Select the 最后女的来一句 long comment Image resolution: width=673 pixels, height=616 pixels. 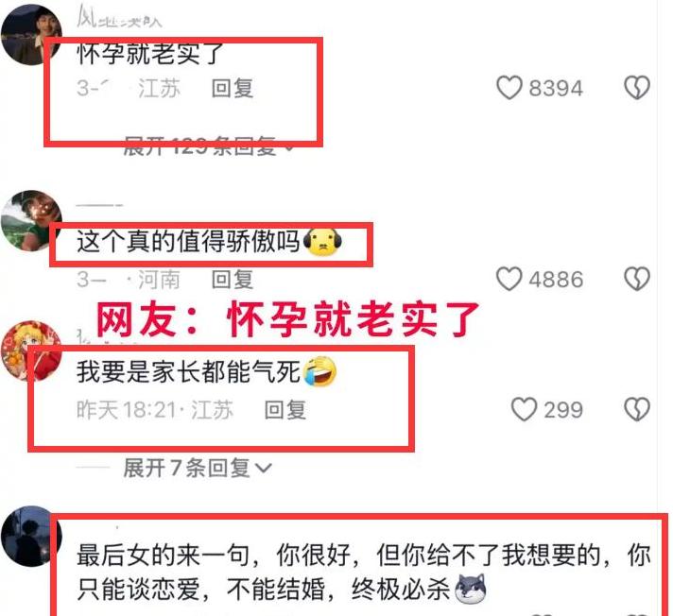click(x=364, y=573)
